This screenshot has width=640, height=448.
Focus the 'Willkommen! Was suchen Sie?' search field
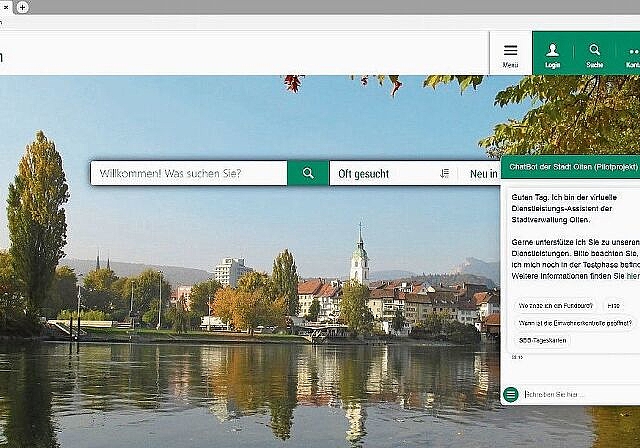[x=189, y=173]
